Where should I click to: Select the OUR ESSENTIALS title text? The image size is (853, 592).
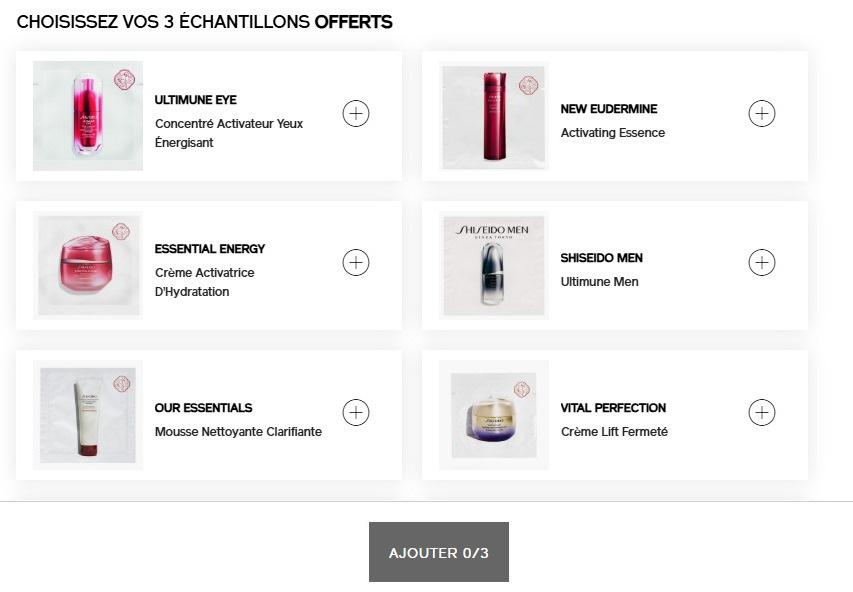click(x=203, y=408)
